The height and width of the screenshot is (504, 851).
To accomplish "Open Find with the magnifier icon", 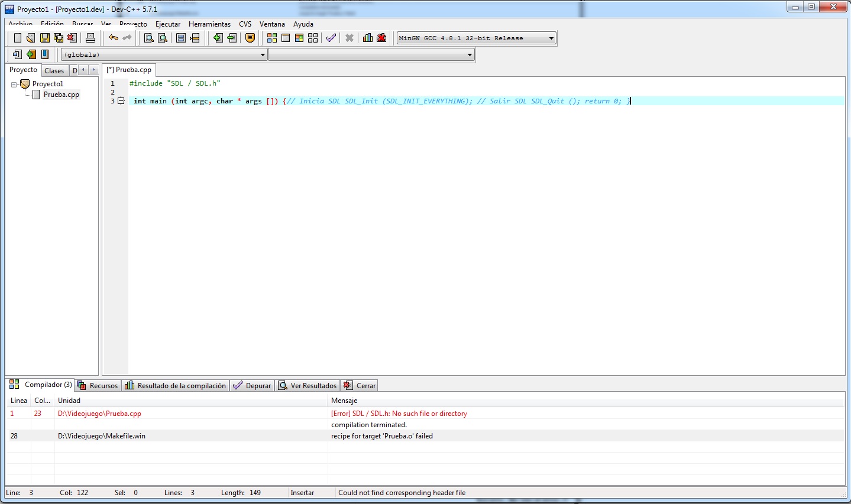I will 149,38.
